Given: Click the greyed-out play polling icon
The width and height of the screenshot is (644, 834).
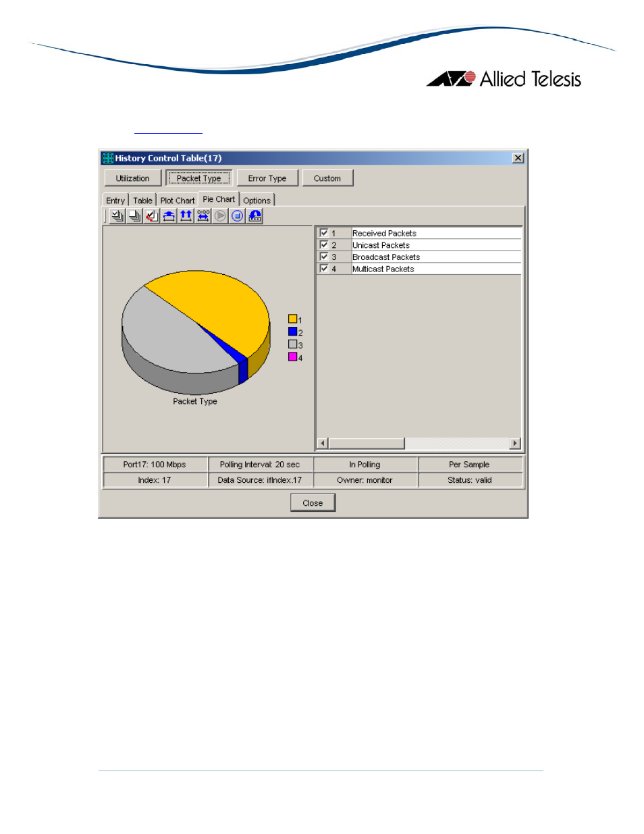Looking at the screenshot, I should (x=220, y=216).
